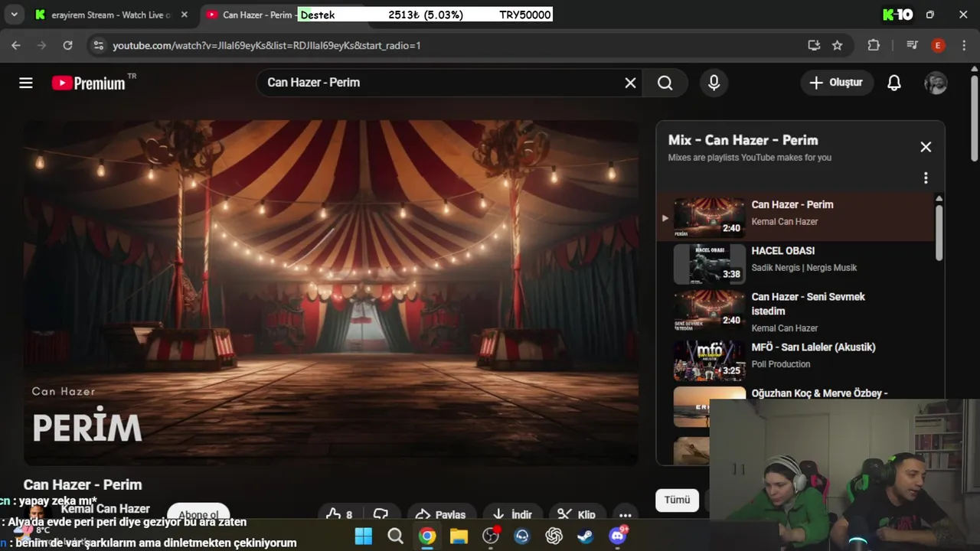980x551 pixels.
Task: Create a clip with Klip
Action: (577, 514)
